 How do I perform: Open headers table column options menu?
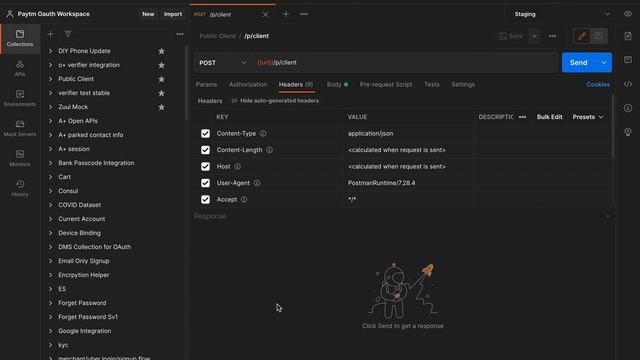point(522,117)
